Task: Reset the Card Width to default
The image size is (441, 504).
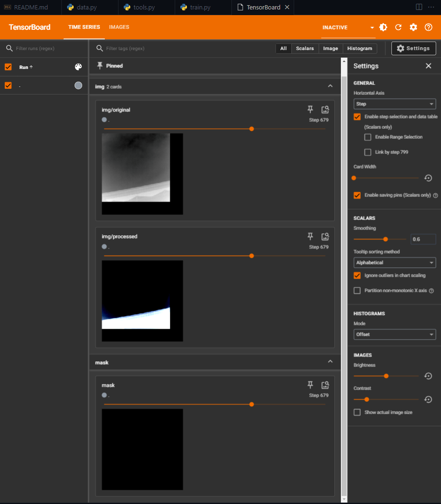Action: pyautogui.click(x=428, y=178)
